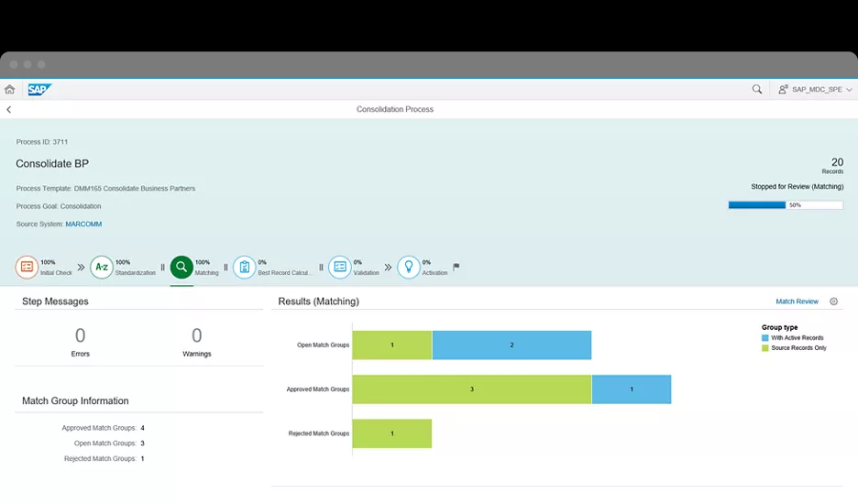This screenshot has height=504, width=858.
Task: Select the Matching step icon
Action: tap(181, 267)
